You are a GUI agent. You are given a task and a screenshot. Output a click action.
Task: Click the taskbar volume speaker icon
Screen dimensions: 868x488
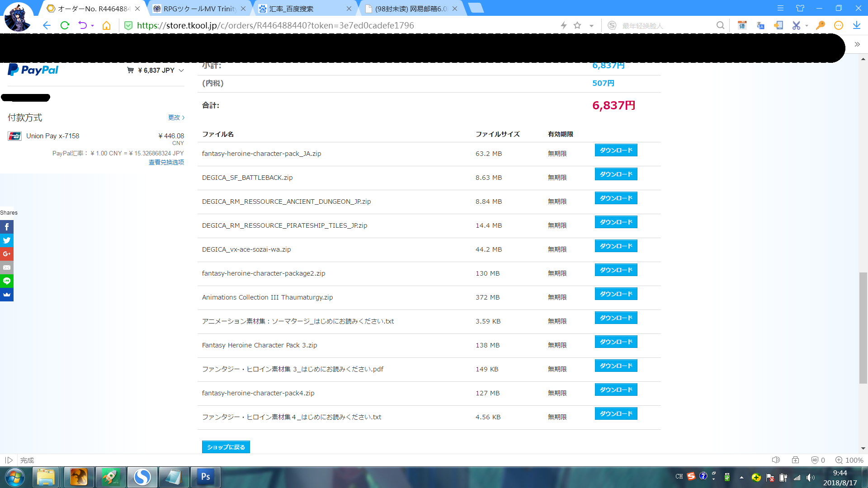pyautogui.click(x=810, y=478)
